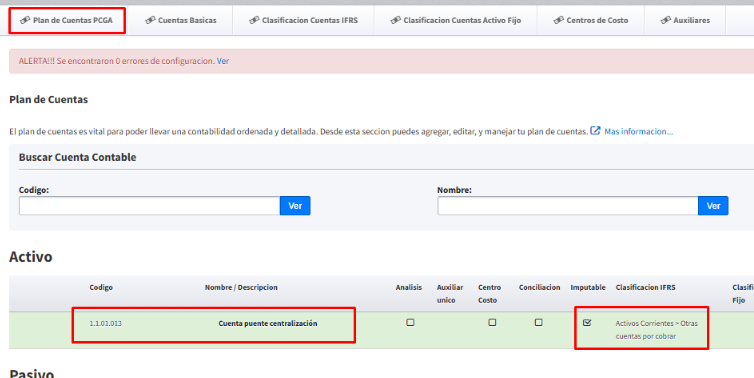Click the pin icon beside Auxiliares
The height and width of the screenshot is (378, 754).
[666, 20]
